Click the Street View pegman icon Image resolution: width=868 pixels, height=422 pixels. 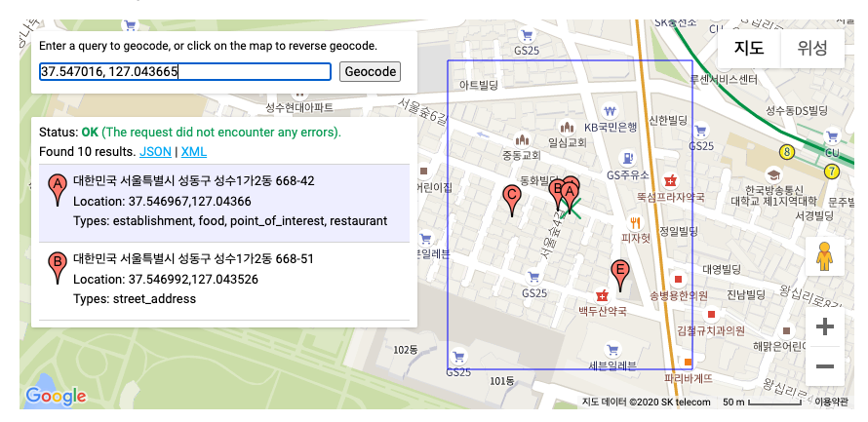[824, 256]
